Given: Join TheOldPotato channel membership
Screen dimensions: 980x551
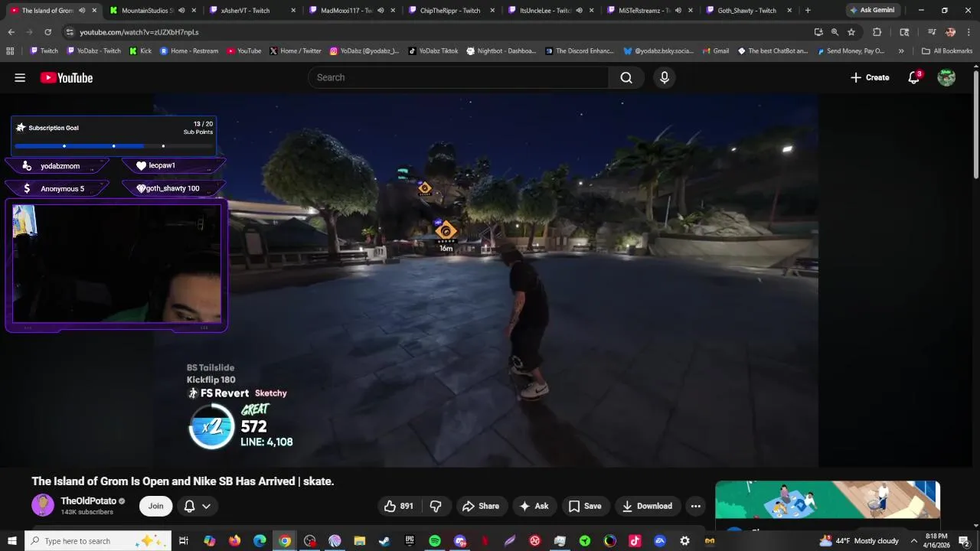Looking at the screenshot, I should (x=155, y=506).
